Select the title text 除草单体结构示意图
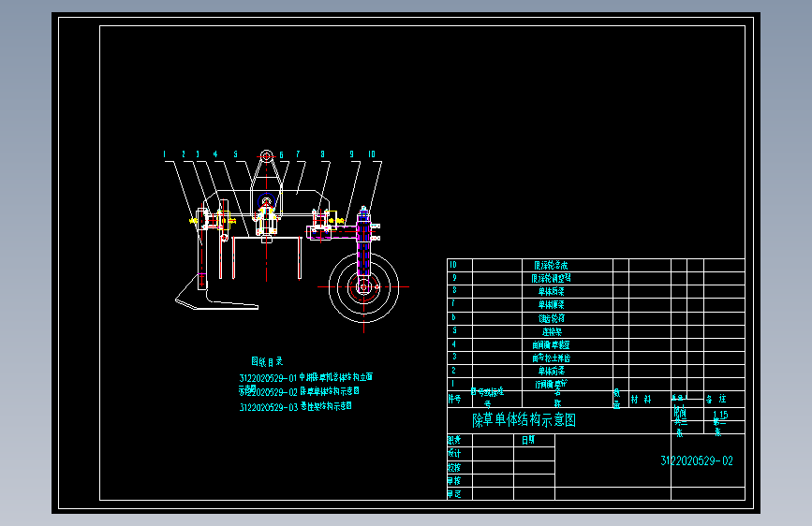 click(524, 420)
